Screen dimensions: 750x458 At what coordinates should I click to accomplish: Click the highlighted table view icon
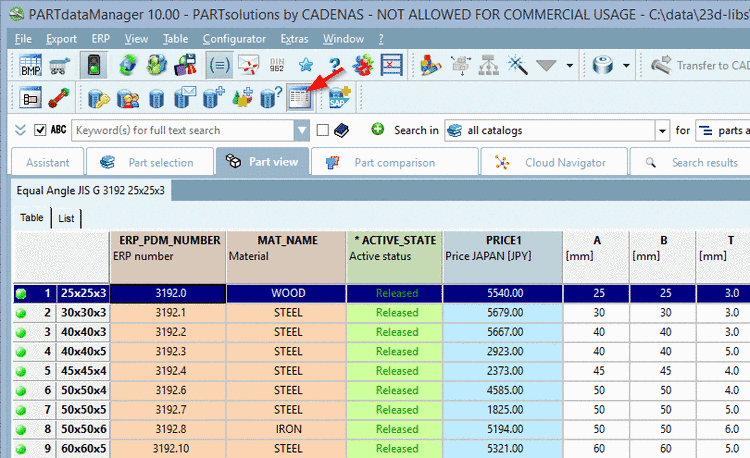(300, 98)
